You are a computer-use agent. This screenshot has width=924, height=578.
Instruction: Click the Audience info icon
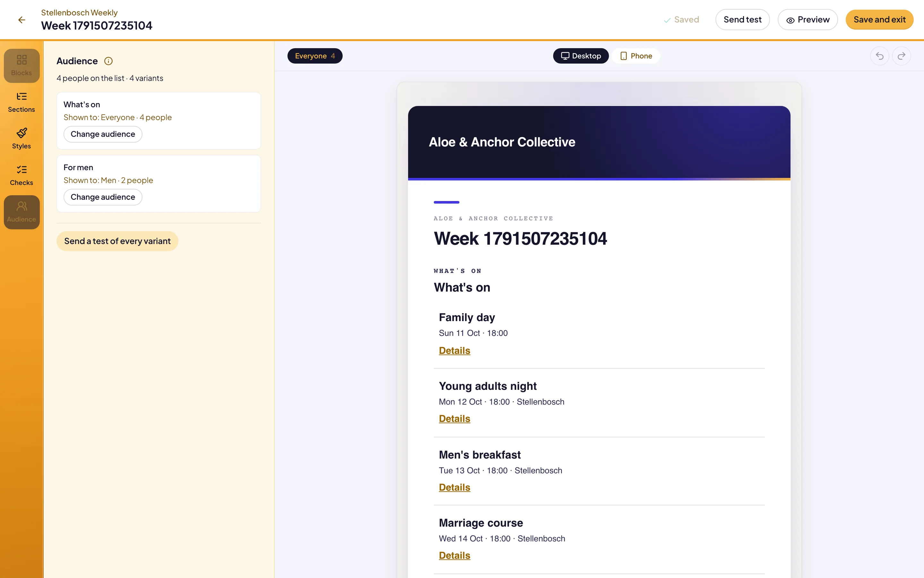pyautogui.click(x=108, y=61)
